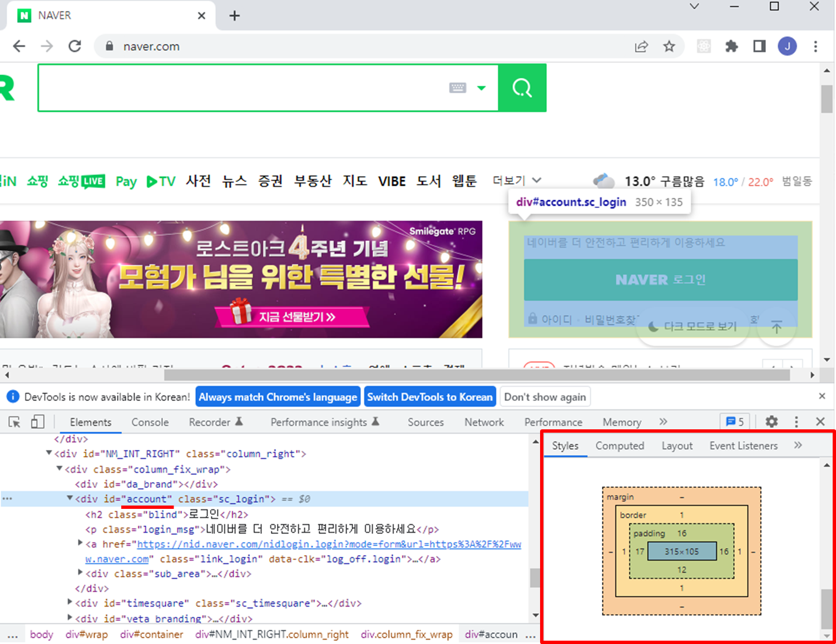
Task: Select the Event Listeners pane tab
Action: pos(743,446)
